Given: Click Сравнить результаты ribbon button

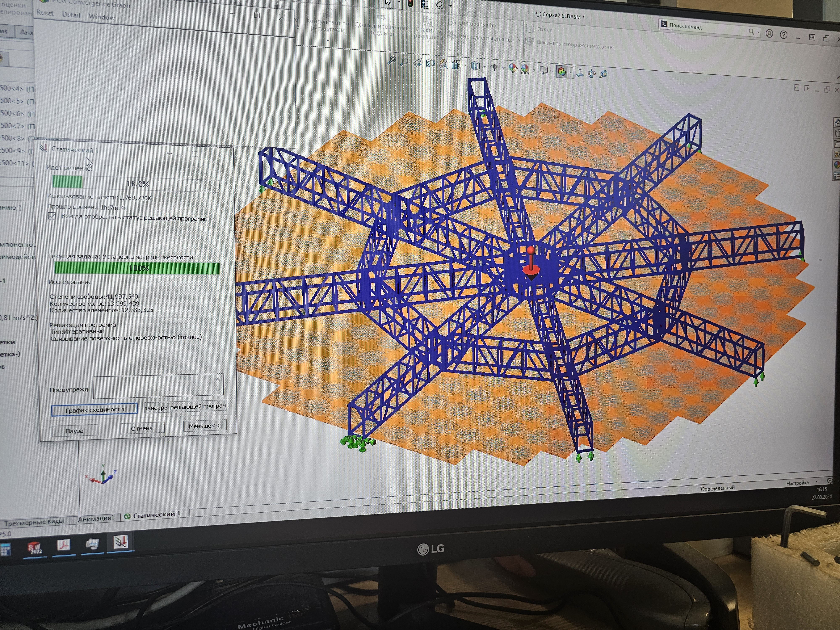Looking at the screenshot, I should (428, 29).
